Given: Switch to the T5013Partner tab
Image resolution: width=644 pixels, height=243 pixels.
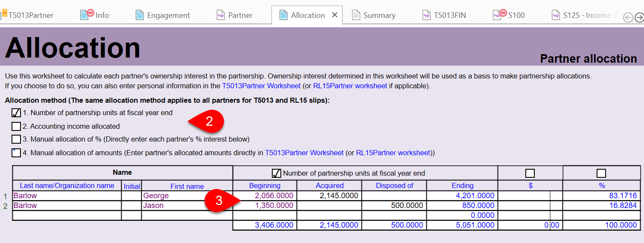Looking at the screenshot, I should (x=31, y=15).
